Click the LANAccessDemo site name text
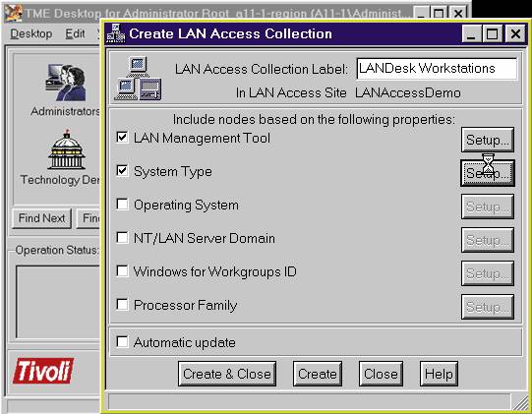Screen dimensions: 532x414 pyautogui.click(x=408, y=92)
